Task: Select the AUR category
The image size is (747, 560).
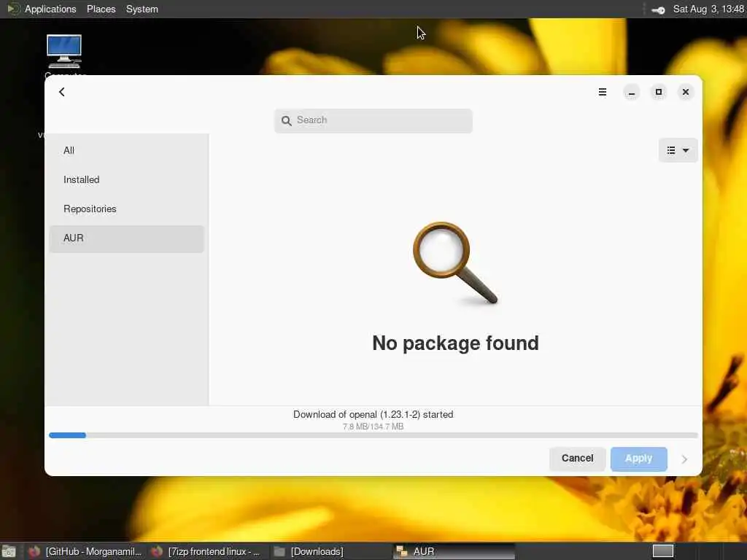Action: pyautogui.click(x=126, y=238)
